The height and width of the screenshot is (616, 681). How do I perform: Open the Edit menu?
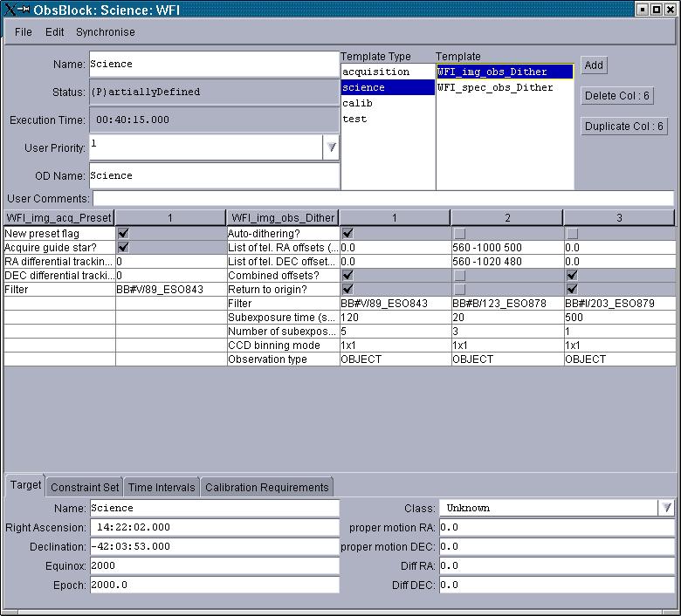54,32
